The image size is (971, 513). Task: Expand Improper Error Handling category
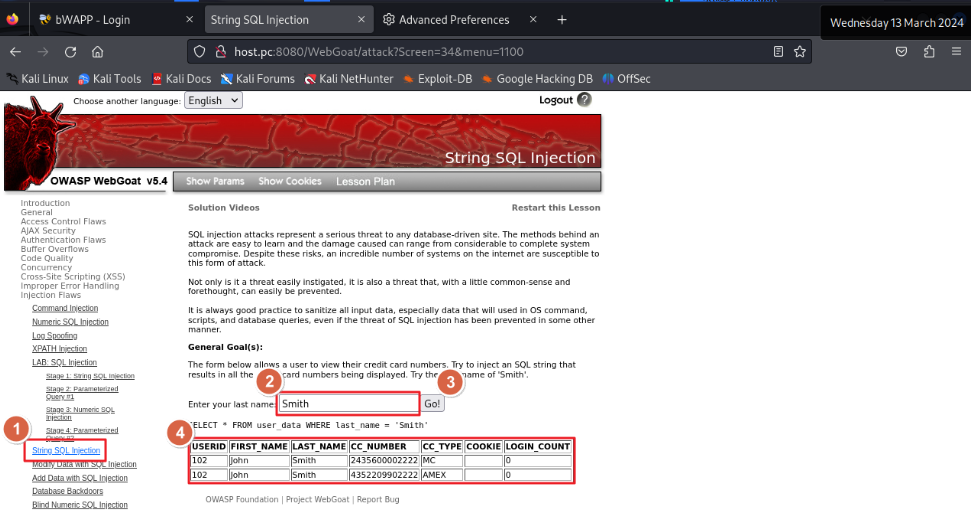[69, 286]
